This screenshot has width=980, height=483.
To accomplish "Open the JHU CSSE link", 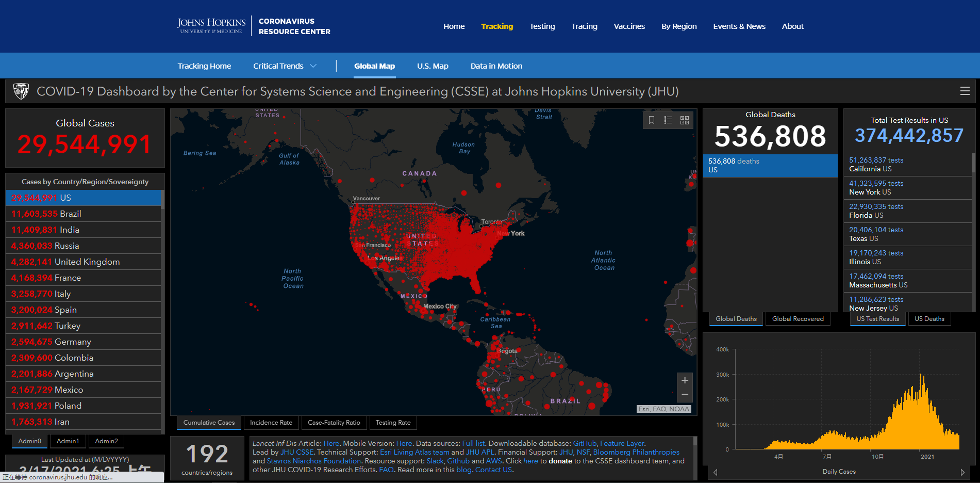I will click(x=297, y=452).
